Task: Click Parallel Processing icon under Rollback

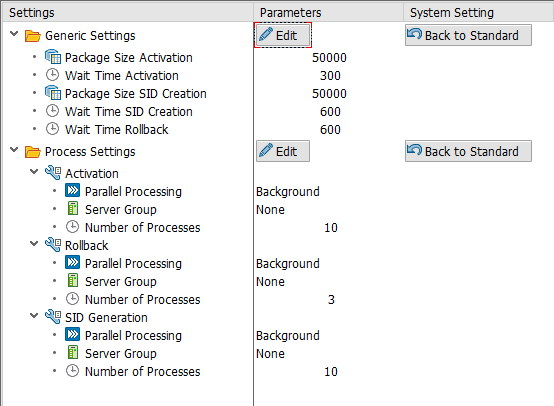Action: [x=72, y=263]
